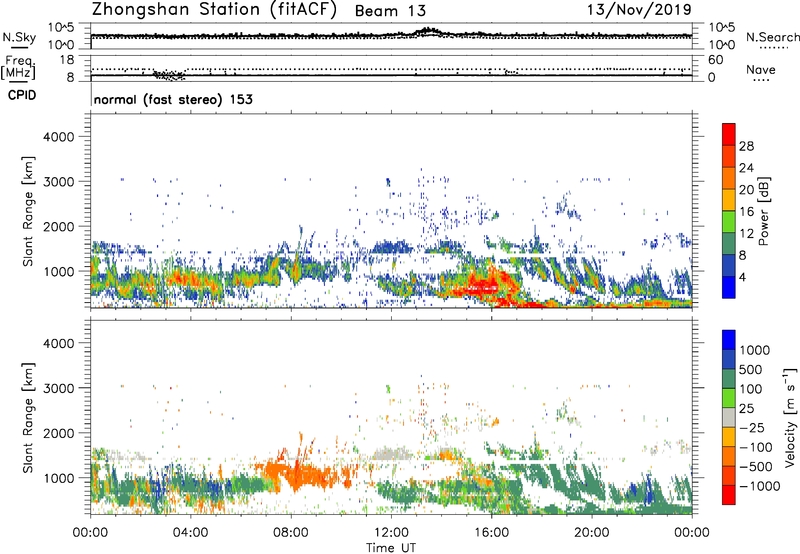This screenshot has width=800, height=554.
Task: Click the '4000' tick in the power panel
Action: coord(58,137)
